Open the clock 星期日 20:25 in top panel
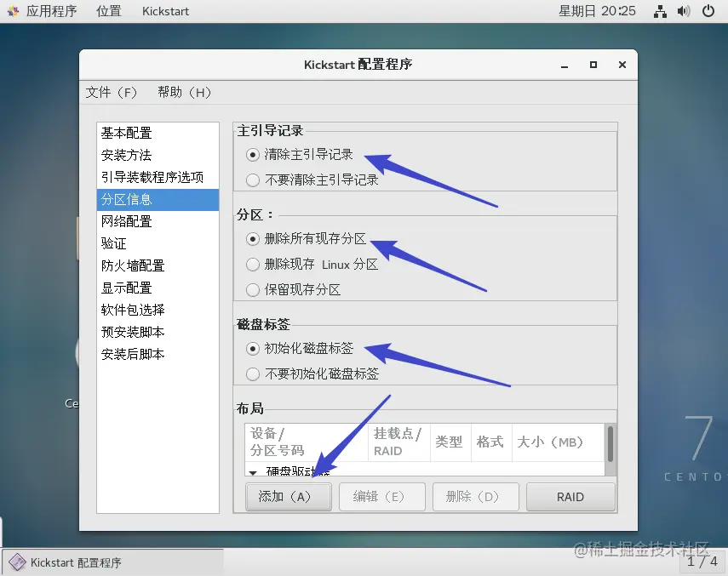This screenshot has width=728, height=576. (x=597, y=11)
